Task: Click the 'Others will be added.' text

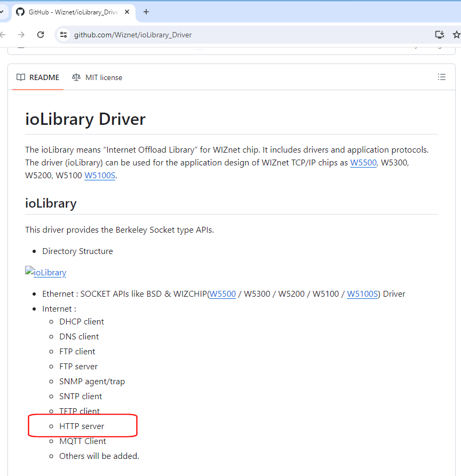Action: [x=99, y=456]
